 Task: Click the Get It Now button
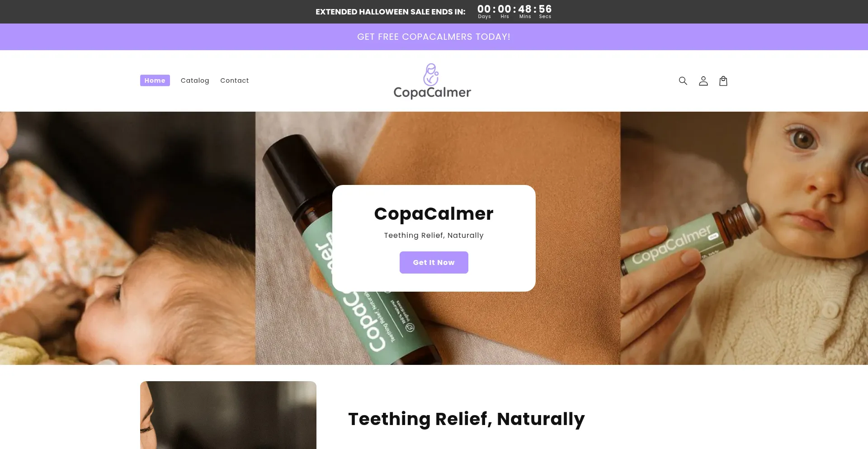(434, 262)
